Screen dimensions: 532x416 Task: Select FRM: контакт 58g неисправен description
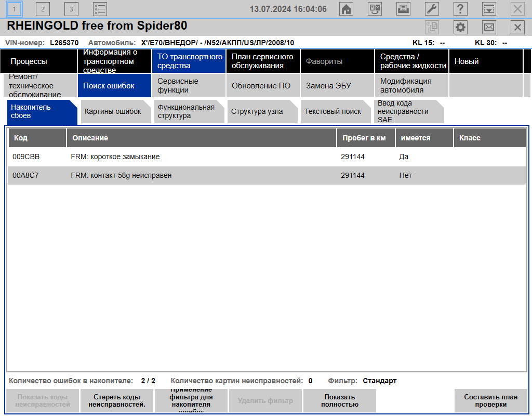click(x=121, y=175)
